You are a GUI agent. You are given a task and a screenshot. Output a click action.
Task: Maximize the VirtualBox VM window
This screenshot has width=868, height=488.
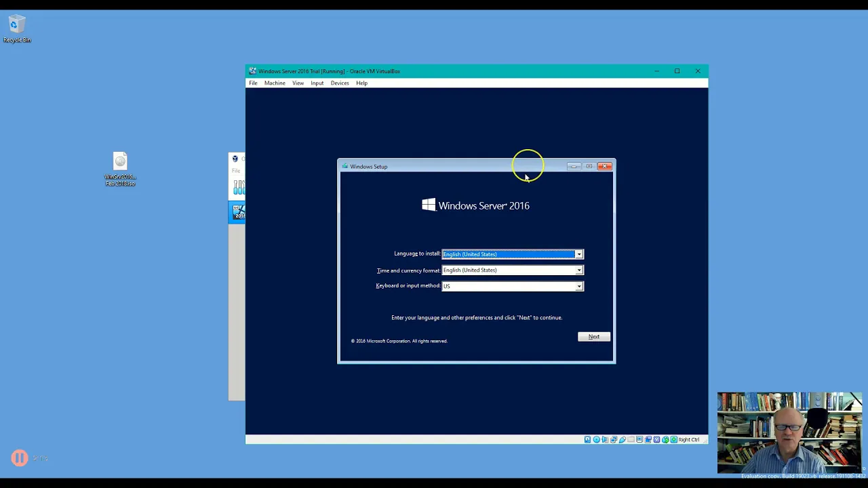677,71
